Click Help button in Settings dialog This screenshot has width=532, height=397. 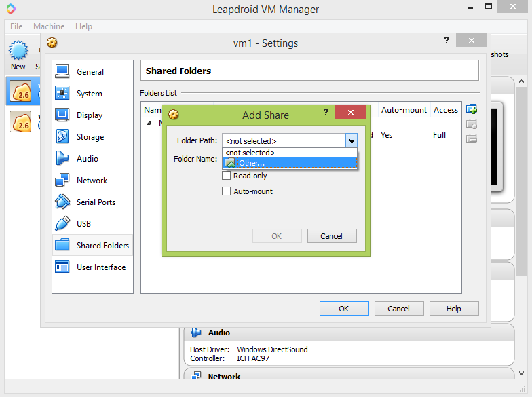pos(454,308)
